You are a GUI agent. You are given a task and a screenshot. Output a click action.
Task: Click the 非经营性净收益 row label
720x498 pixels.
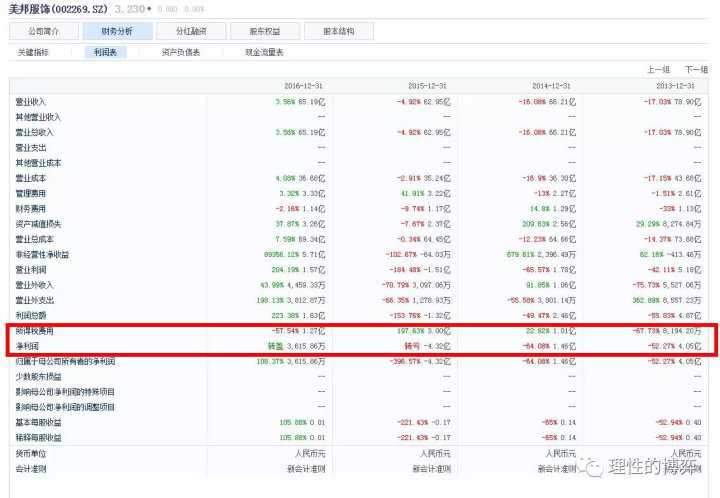point(42,254)
